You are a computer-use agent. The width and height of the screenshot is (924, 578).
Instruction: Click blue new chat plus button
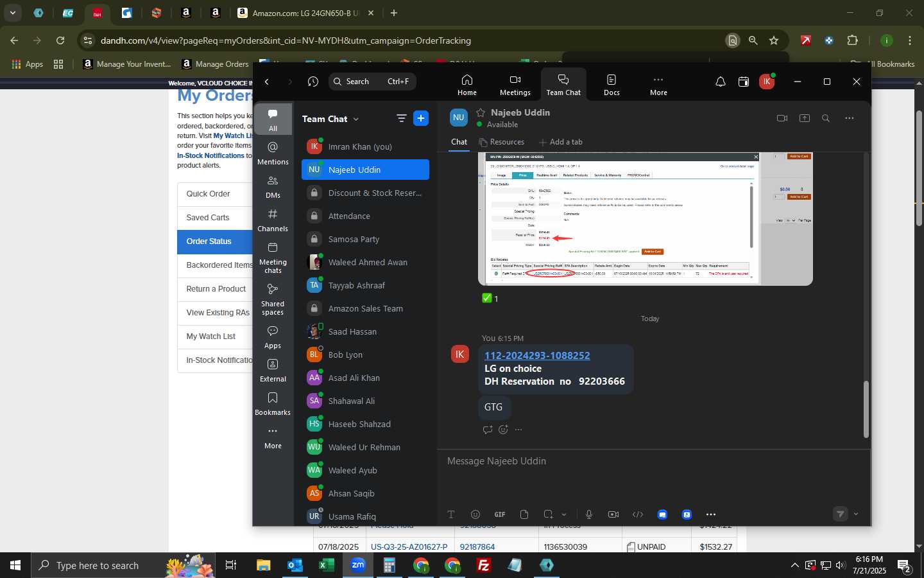[x=421, y=118]
